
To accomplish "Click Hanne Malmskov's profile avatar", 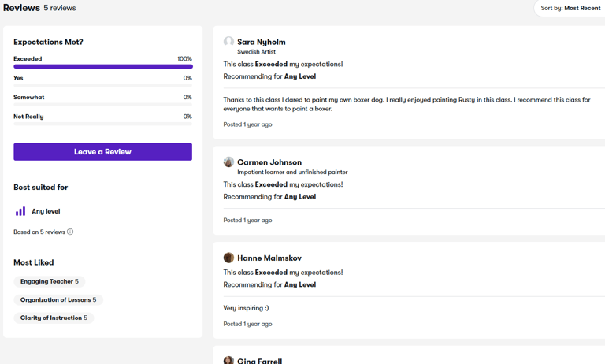I will click(228, 258).
